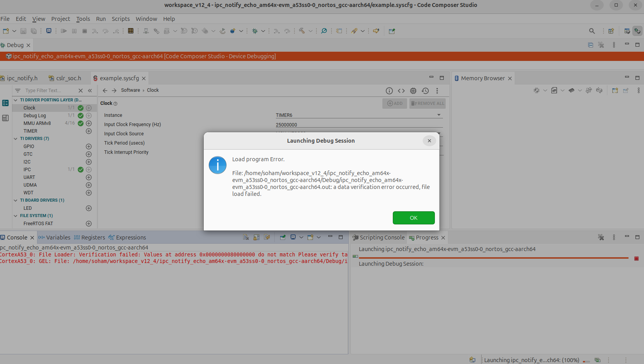Switch to the ipc_notify.h editor tab
The width and height of the screenshot is (644, 364).
(19, 78)
